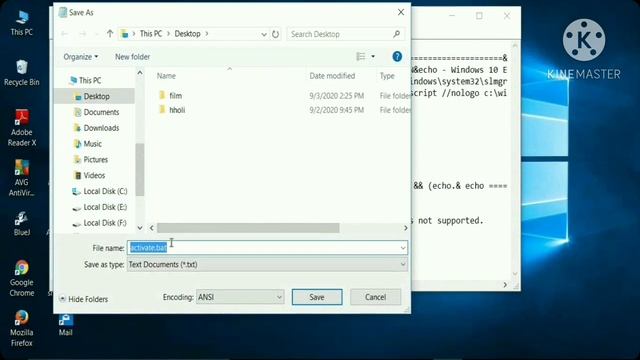The height and width of the screenshot is (360, 640).
Task: Change the file view layout icon
Action: click(x=361, y=56)
